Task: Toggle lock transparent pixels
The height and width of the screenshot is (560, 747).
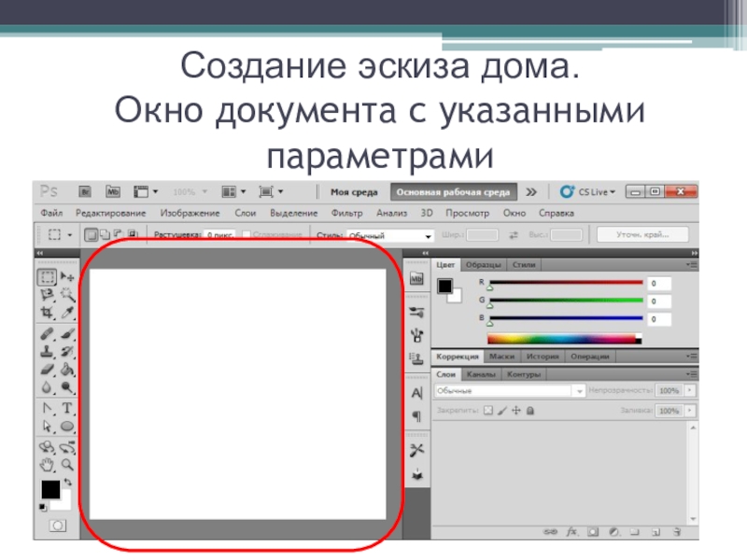Action: point(488,411)
